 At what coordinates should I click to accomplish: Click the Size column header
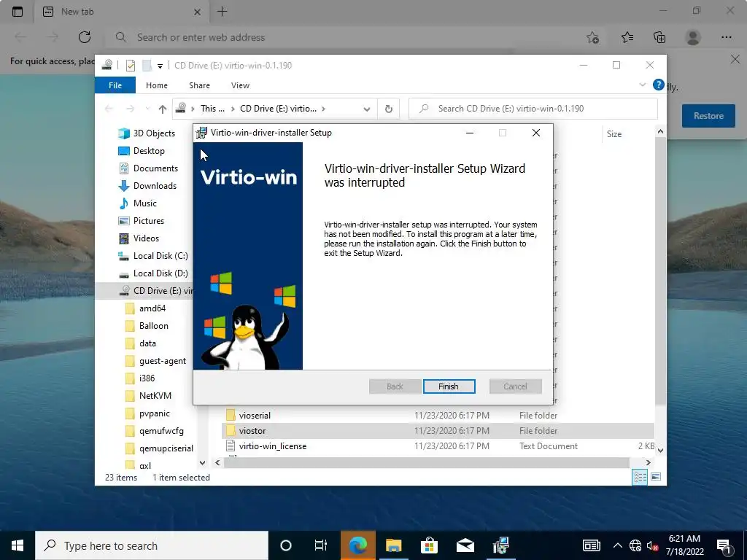point(614,134)
